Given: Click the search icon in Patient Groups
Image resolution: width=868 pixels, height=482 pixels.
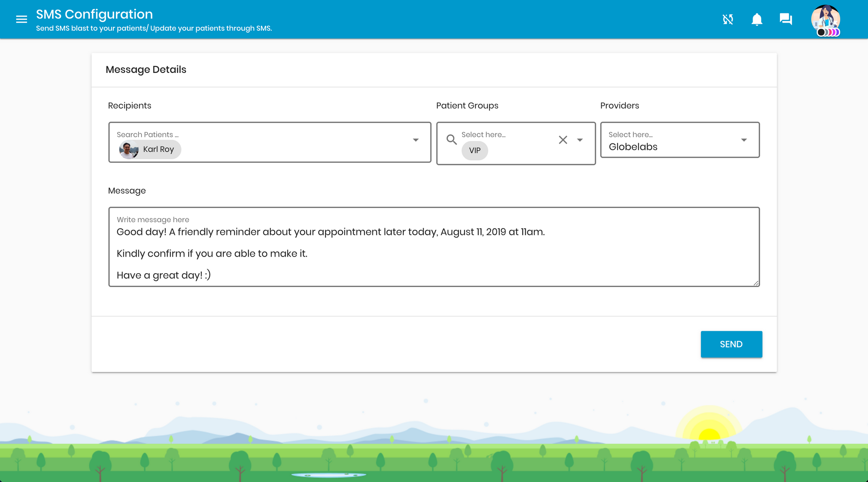Looking at the screenshot, I should point(451,139).
